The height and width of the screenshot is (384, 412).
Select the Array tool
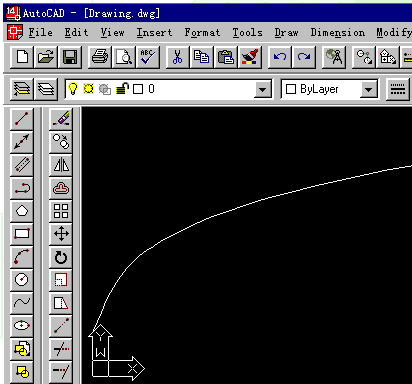(x=61, y=211)
